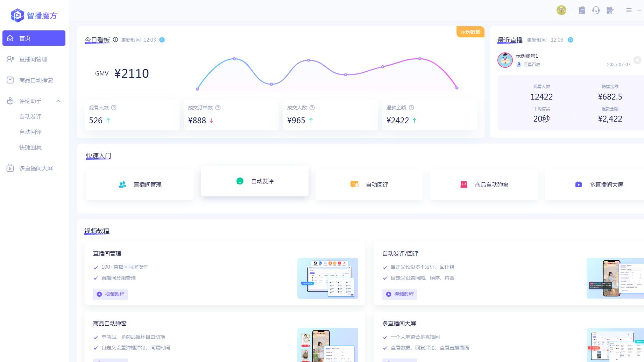Open the 商品自动弹窗 quick-start card
This screenshot has width=644, height=362.
[484, 184]
